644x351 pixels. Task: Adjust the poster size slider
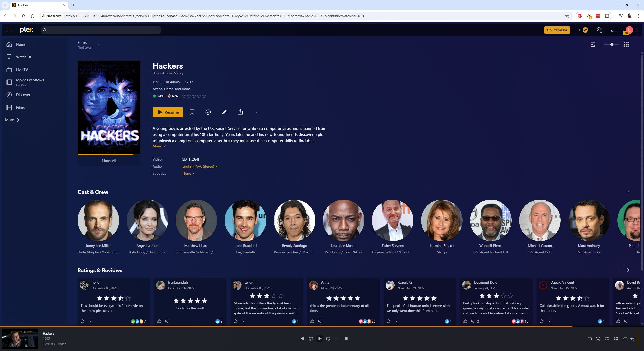(x=612, y=44)
